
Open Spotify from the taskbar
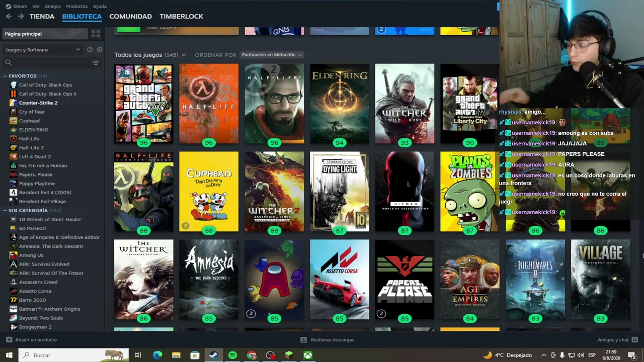pyautogui.click(x=232, y=355)
